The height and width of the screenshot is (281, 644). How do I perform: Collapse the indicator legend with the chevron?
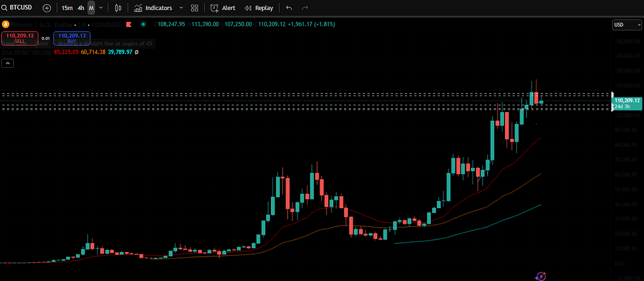pyautogui.click(x=8, y=63)
